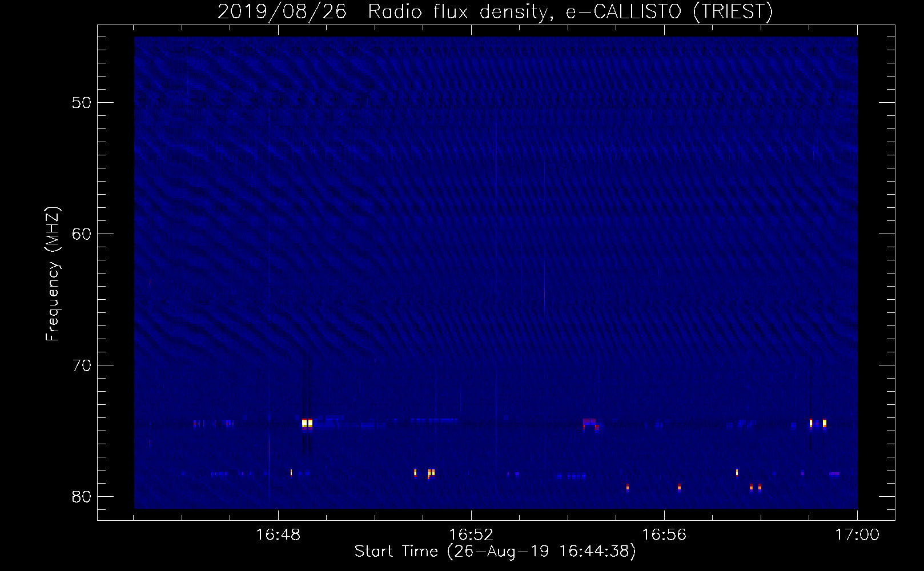This screenshot has height=571, width=924.
Task: Click the bright burst pair near 16:48:30 at 74.5 MHz
Action: 307,424
